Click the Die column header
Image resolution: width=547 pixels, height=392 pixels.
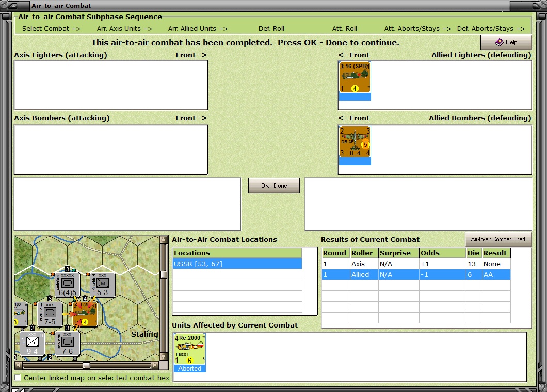474,253
